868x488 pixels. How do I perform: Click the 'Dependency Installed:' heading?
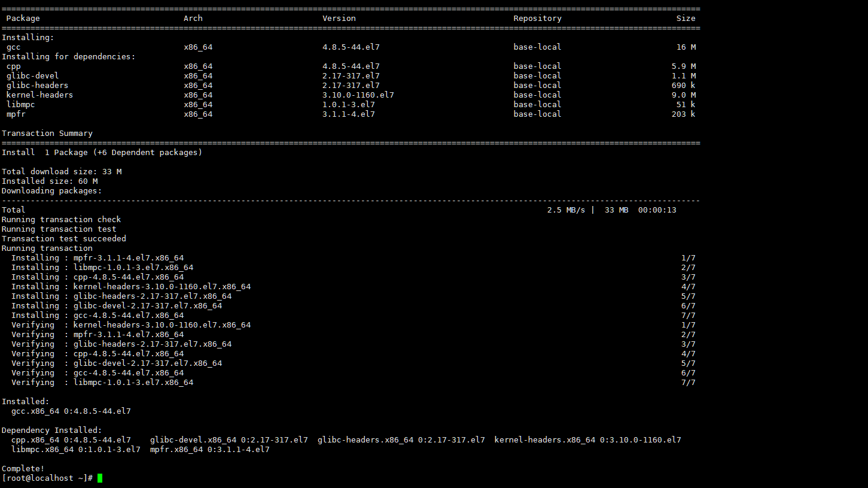(x=52, y=430)
